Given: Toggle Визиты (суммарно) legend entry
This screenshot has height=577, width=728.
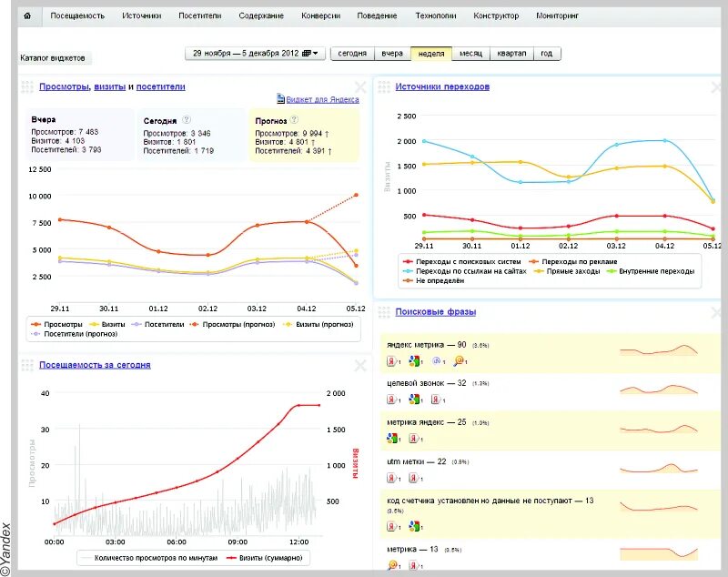Looking at the screenshot, I should click(264, 558).
